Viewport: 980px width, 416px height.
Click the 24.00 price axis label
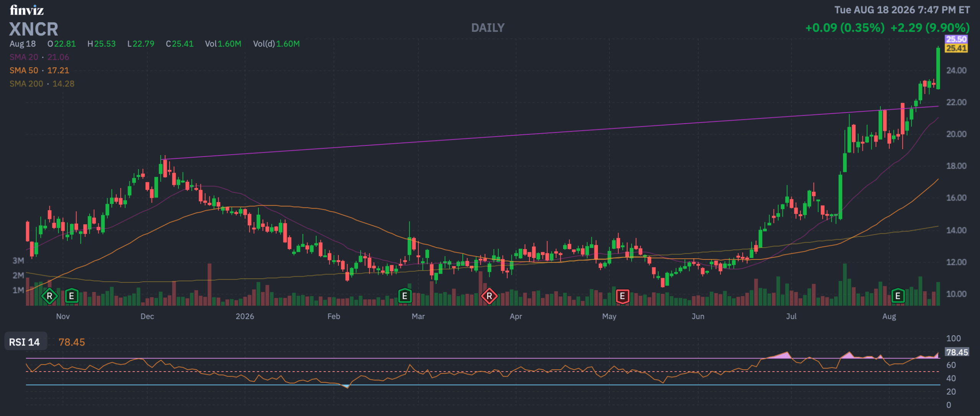point(956,70)
